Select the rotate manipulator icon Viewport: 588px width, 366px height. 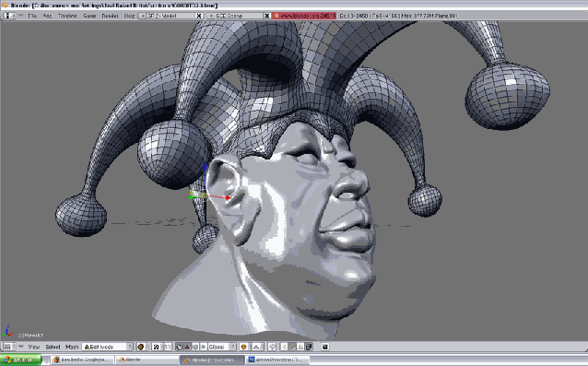195,347
